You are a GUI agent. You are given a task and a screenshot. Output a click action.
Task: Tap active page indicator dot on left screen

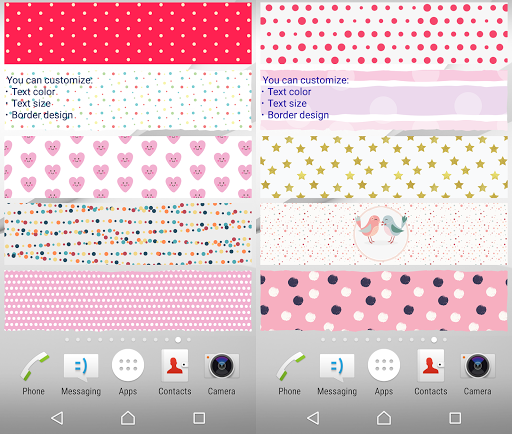pos(178,340)
